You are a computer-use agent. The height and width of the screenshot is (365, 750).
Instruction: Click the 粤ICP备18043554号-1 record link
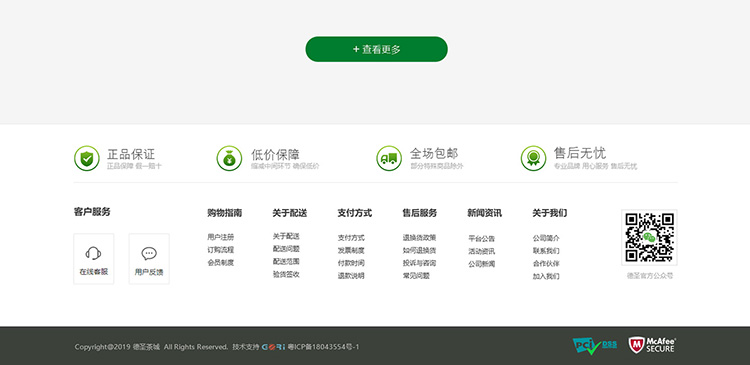323,347
